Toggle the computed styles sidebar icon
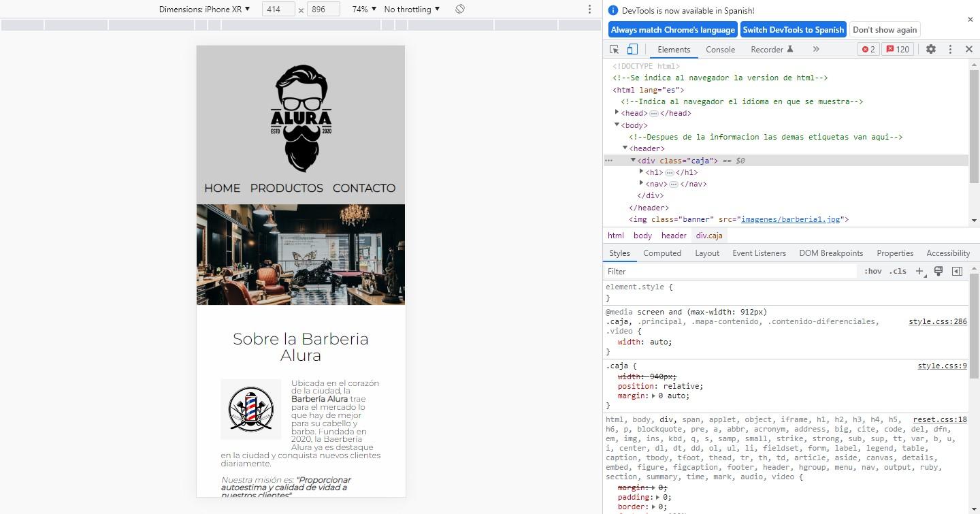Image resolution: width=980 pixels, height=514 pixels. pyautogui.click(x=957, y=271)
